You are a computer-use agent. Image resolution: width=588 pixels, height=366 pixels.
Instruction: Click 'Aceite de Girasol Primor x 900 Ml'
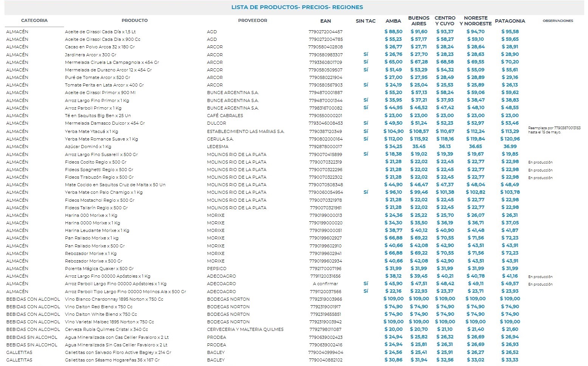coord(100,93)
